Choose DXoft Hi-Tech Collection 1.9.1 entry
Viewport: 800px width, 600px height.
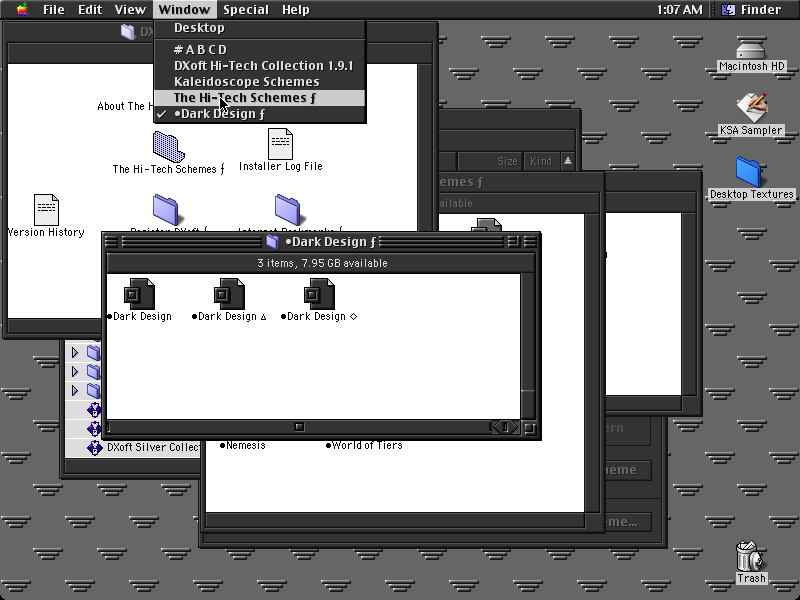[260, 65]
